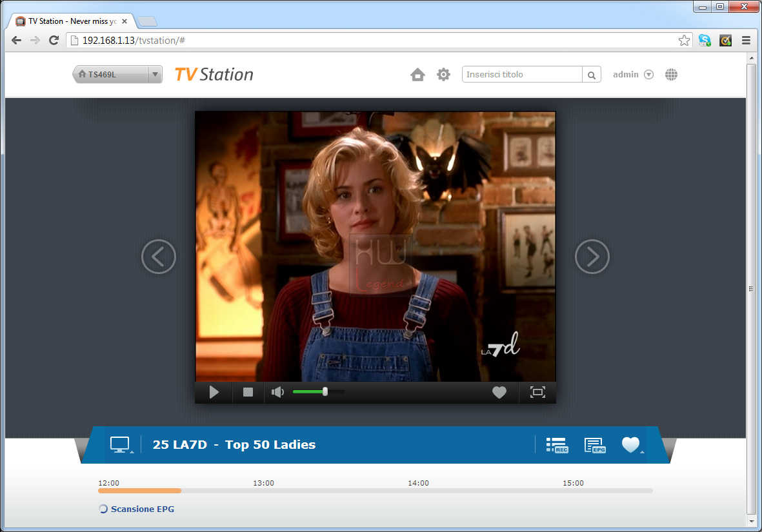762x532 pixels.
Task: Open the Skype extension icon
Action: [705, 41]
